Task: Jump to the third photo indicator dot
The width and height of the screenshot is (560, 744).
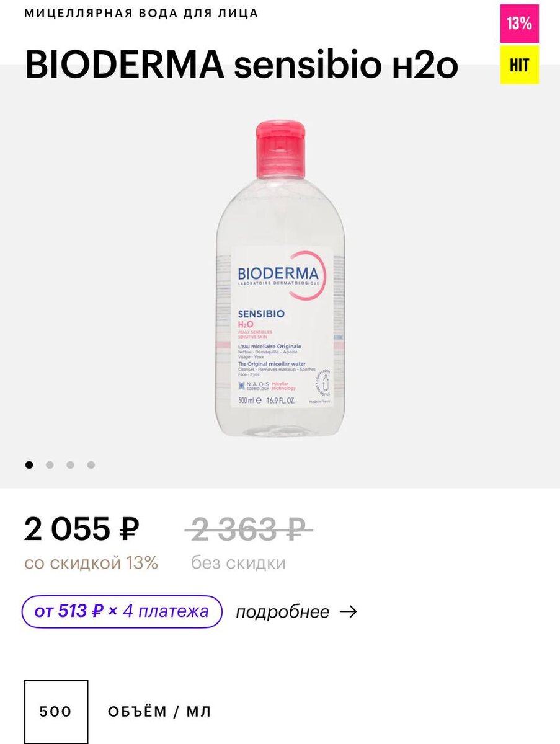Action: (x=70, y=465)
